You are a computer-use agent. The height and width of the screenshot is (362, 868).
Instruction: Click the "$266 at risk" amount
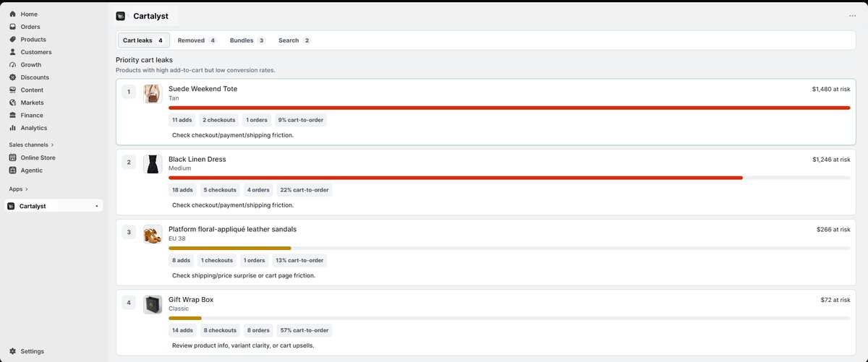pyautogui.click(x=833, y=230)
